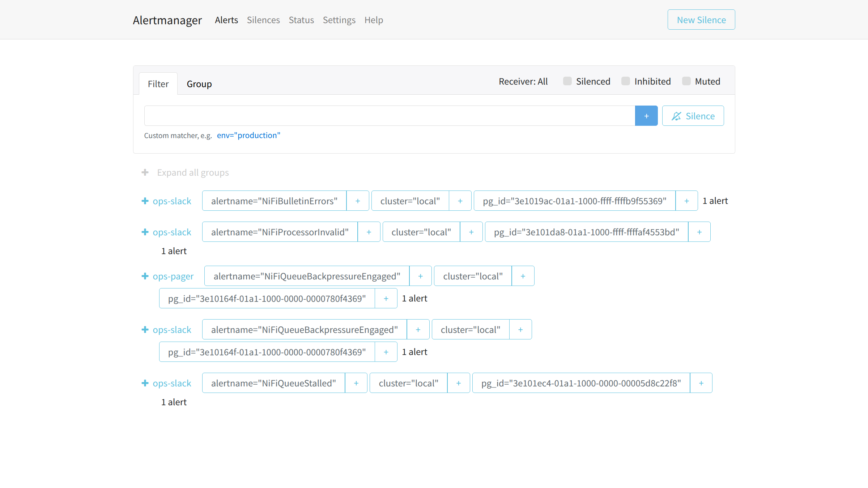The width and height of the screenshot is (868, 488).
Task: Click plus next to NiFiProcessorInvalid cluster="local"
Action: point(471,232)
